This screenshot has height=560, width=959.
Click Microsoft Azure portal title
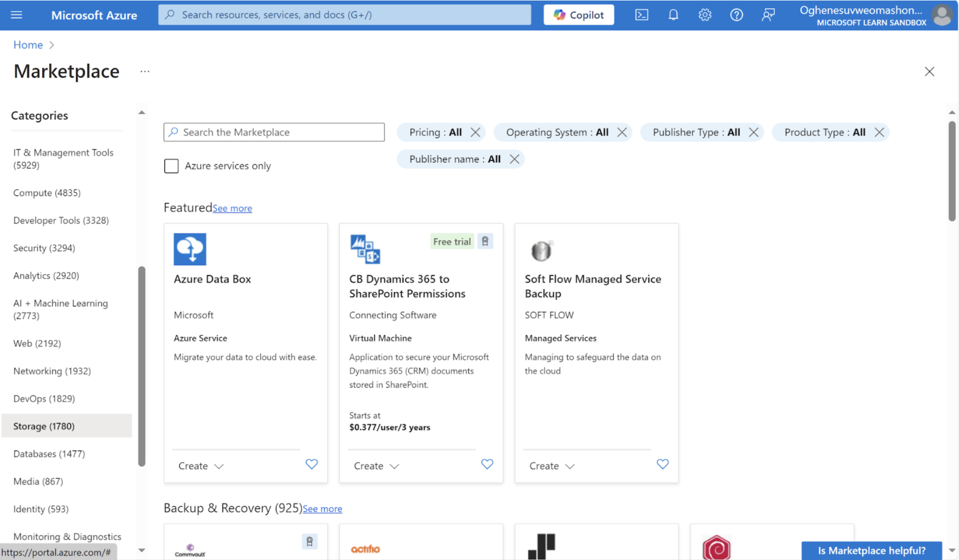tap(94, 15)
